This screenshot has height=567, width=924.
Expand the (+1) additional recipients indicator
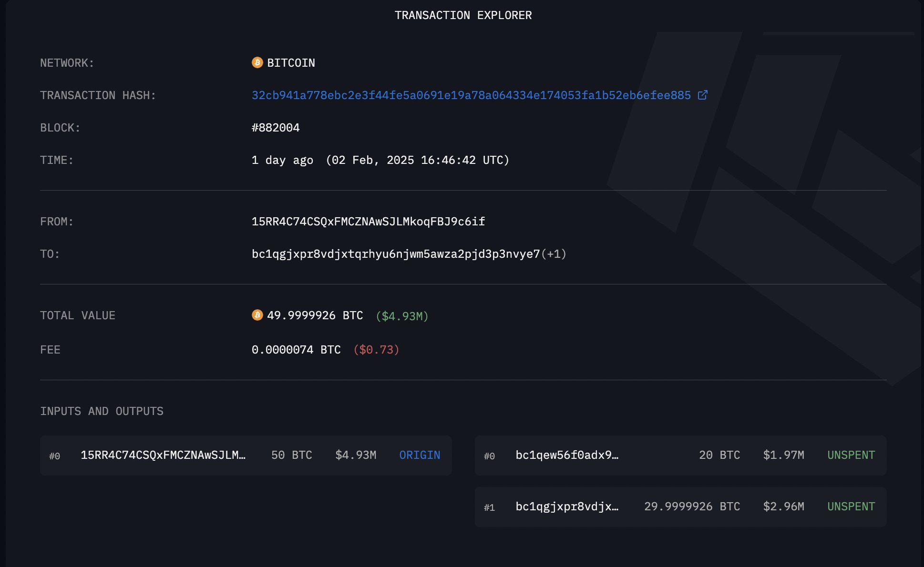[554, 254]
